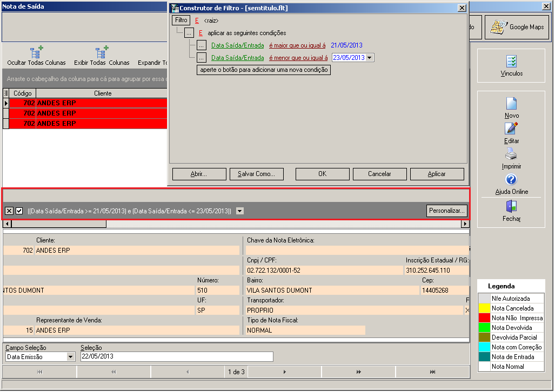This screenshot has height=392, width=555.
Task: Click the Código column header
Action: coord(23,93)
